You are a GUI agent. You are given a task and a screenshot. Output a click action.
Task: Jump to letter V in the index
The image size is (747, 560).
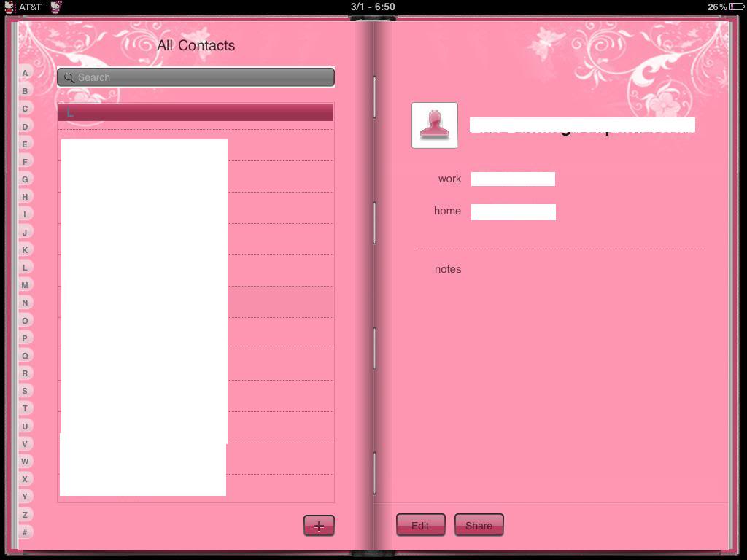[25, 444]
